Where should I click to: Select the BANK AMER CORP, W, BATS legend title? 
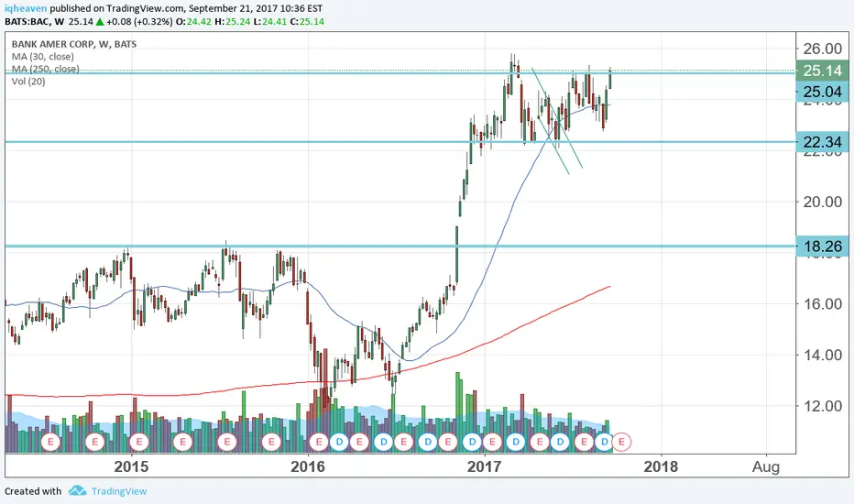click(x=74, y=44)
